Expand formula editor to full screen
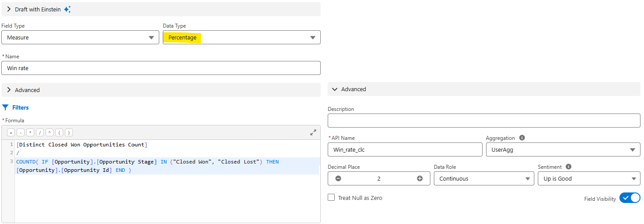Viewport: 644px width, 224px height. click(313, 132)
